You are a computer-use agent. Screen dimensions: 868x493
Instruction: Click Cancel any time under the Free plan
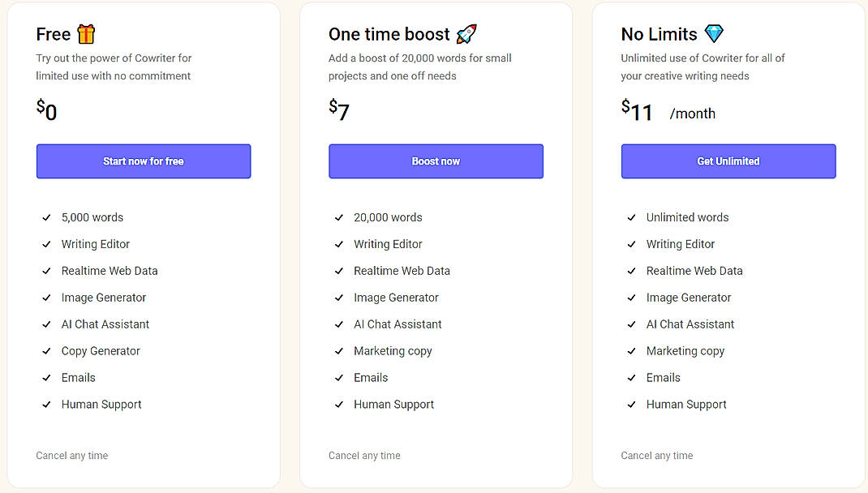pyautogui.click(x=72, y=455)
